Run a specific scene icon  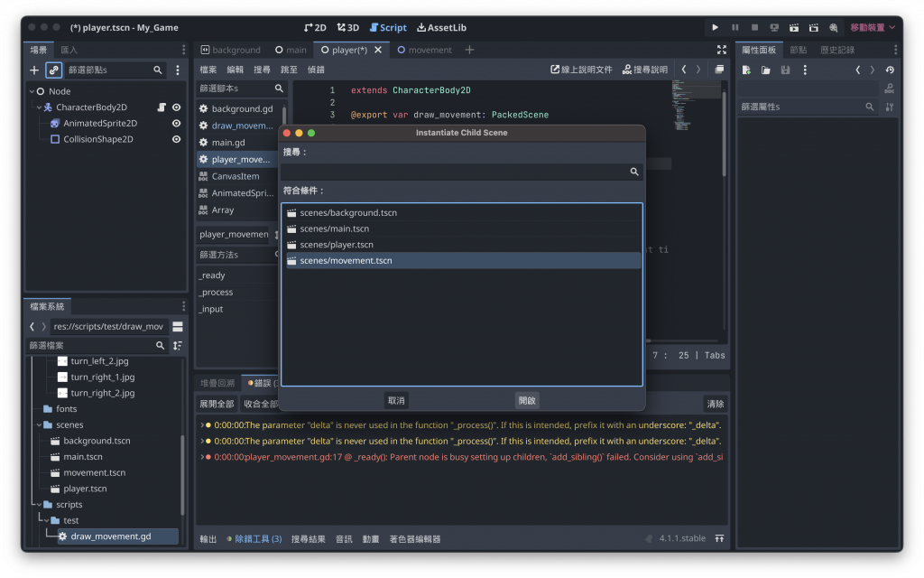pyautogui.click(x=814, y=27)
